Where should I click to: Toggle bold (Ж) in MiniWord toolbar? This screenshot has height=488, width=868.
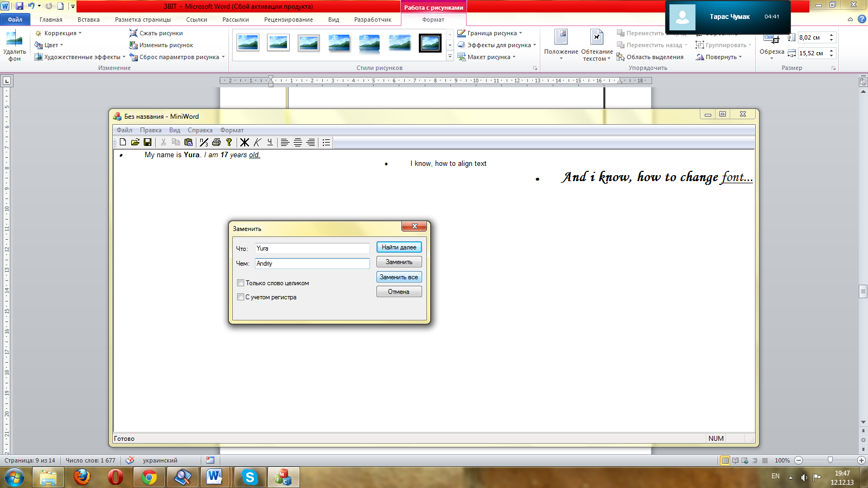click(x=245, y=142)
